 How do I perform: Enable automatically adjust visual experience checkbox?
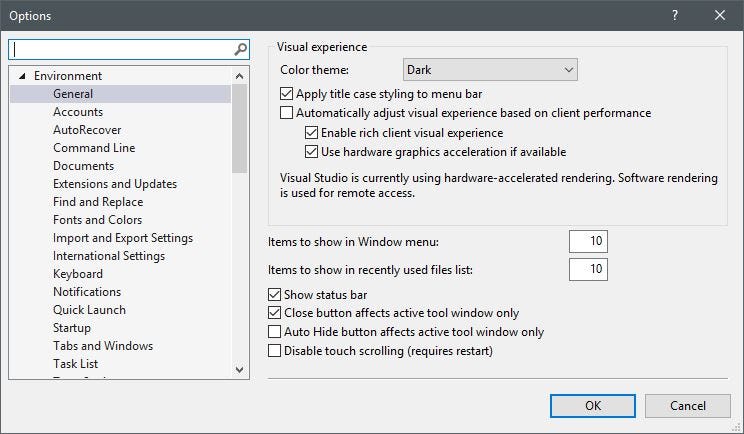286,112
